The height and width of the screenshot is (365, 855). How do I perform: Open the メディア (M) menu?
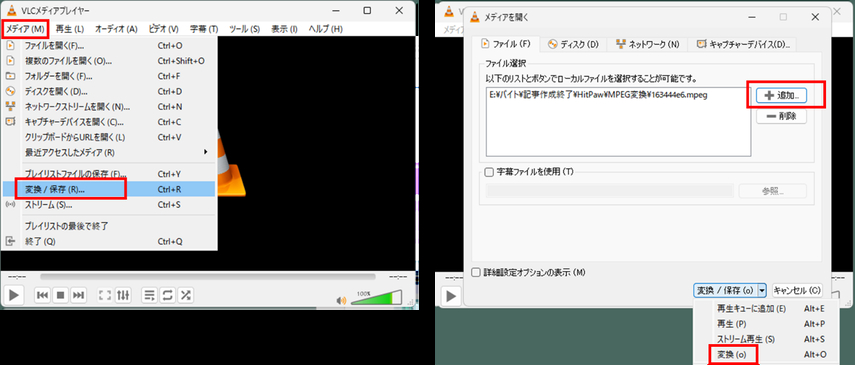click(x=25, y=28)
